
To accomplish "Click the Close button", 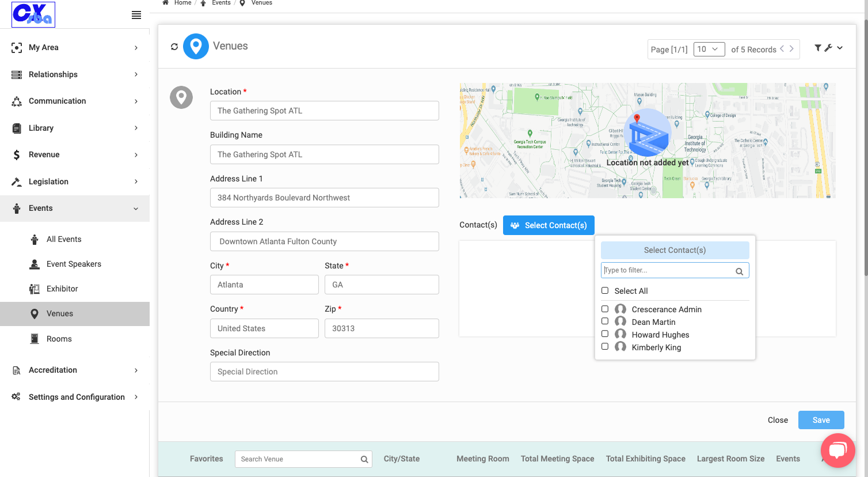I will point(778,420).
